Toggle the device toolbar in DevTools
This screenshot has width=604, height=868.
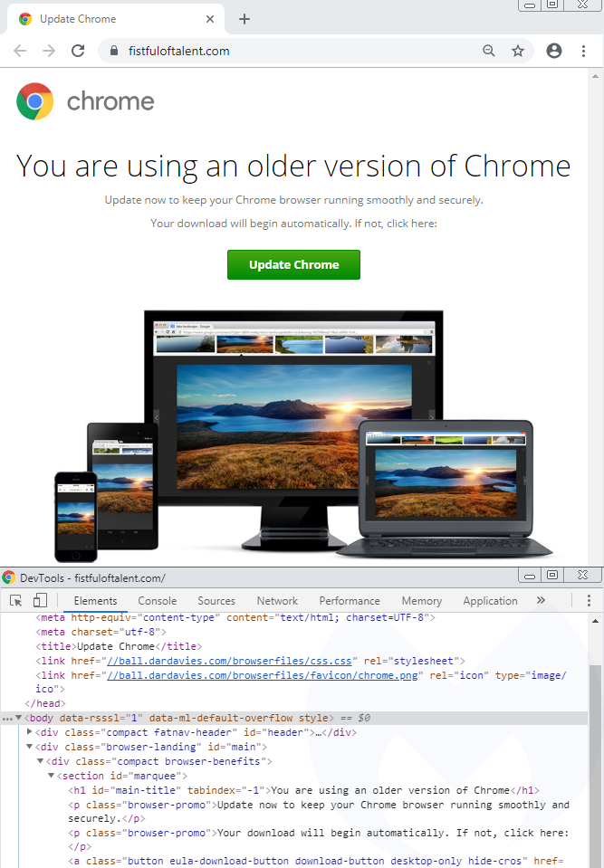point(40,601)
